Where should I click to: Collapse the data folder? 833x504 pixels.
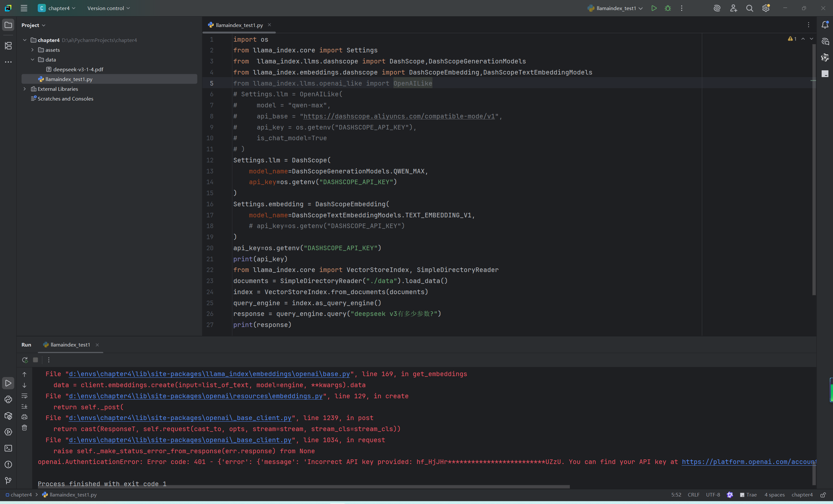pyautogui.click(x=33, y=60)
